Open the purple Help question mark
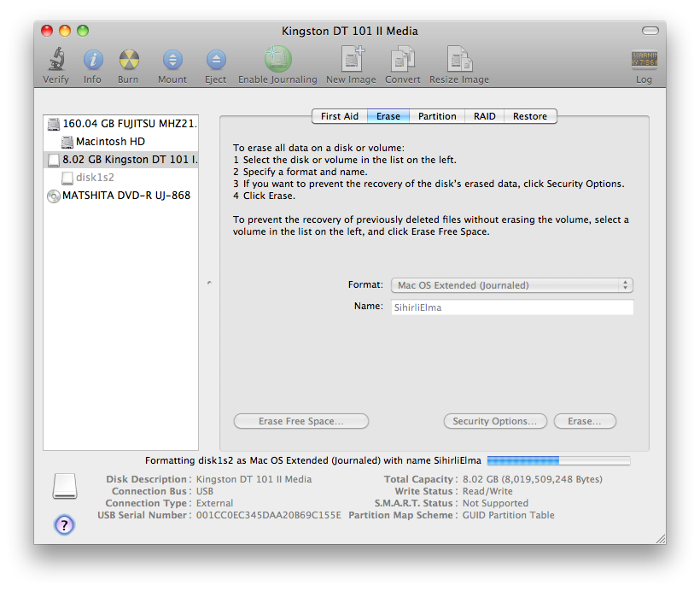Viewport: 700px width, 591px height. [x=64, y=524]
